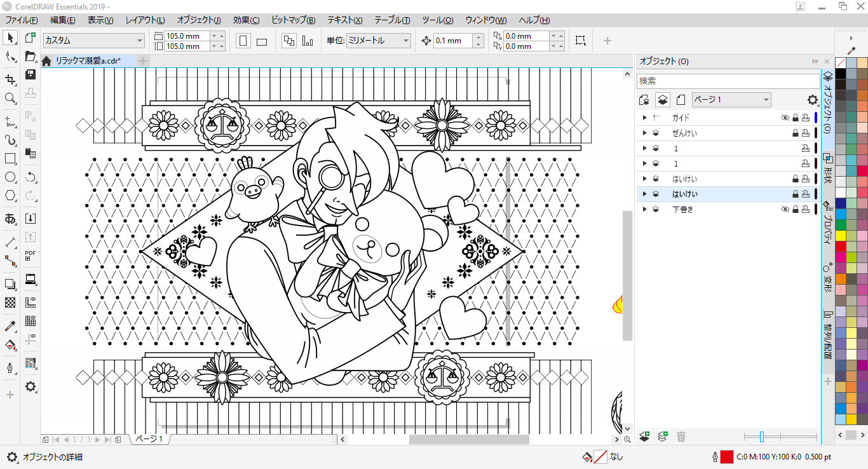The width and height of the screenshot is (868, 469).
Task: Select the Polygon tool
Action: [10, 196]
